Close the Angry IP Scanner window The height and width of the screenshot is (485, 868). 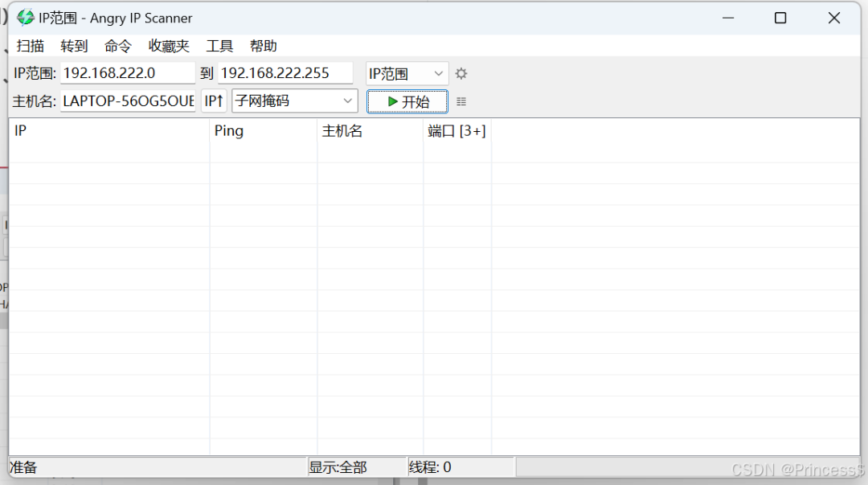click(833, 18)
